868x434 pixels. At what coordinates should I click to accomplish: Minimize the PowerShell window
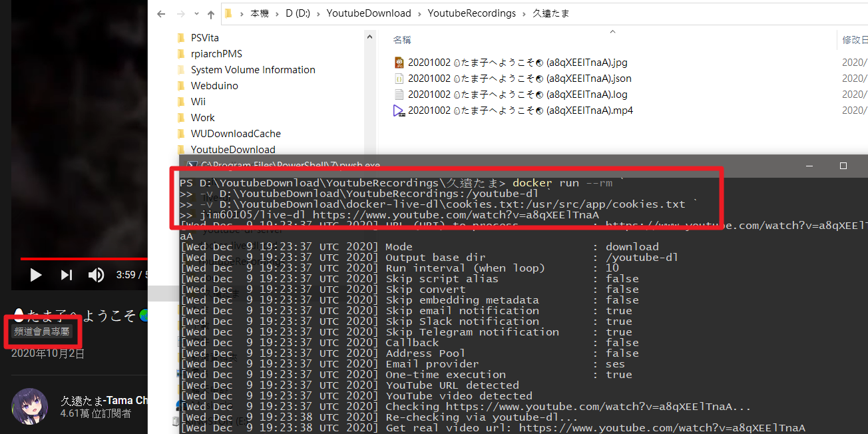click(x=808, y=165)
